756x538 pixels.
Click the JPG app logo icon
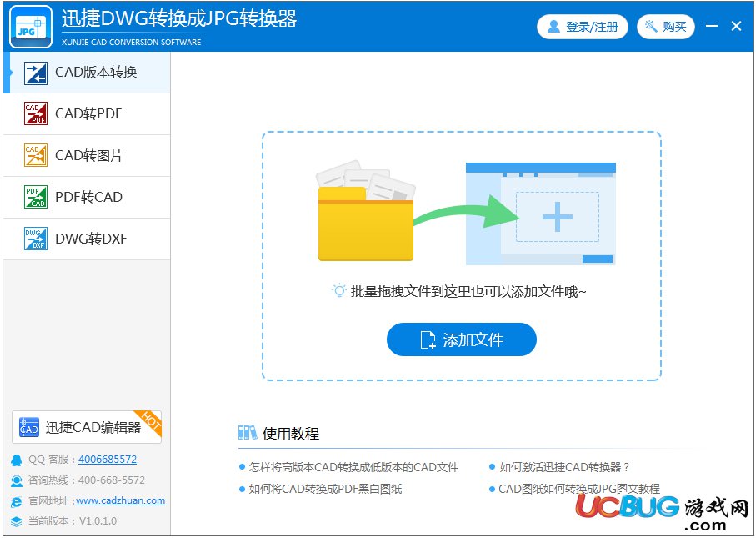(31, 27)
